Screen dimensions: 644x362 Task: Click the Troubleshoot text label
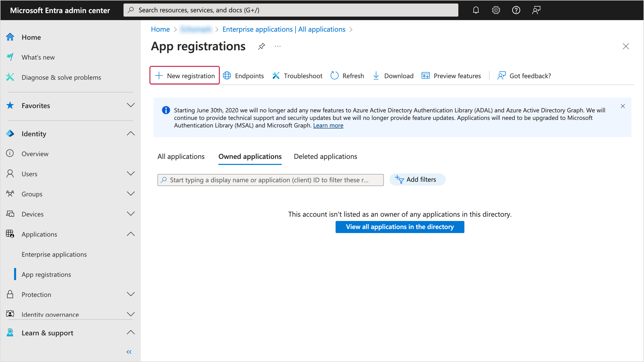[303, 76]
